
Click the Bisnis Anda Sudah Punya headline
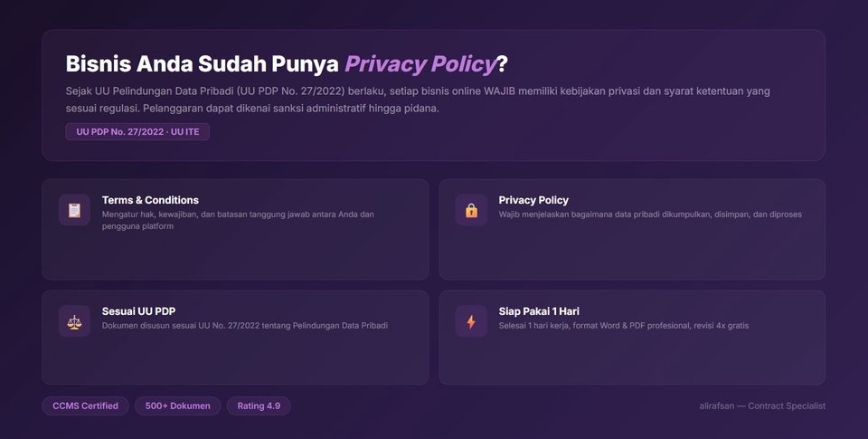203,64
